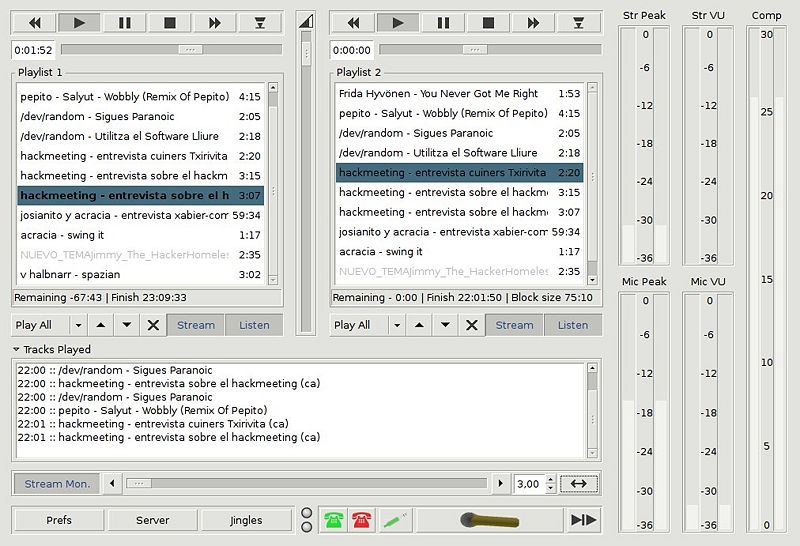The width and height of the screenshot is (800, 546).
Task: Toggle Listen for Playlist 2
Action: point(573,325)
